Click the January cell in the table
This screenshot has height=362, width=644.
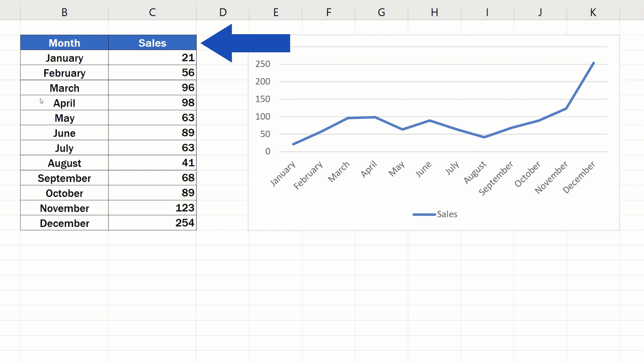[64, 58]
